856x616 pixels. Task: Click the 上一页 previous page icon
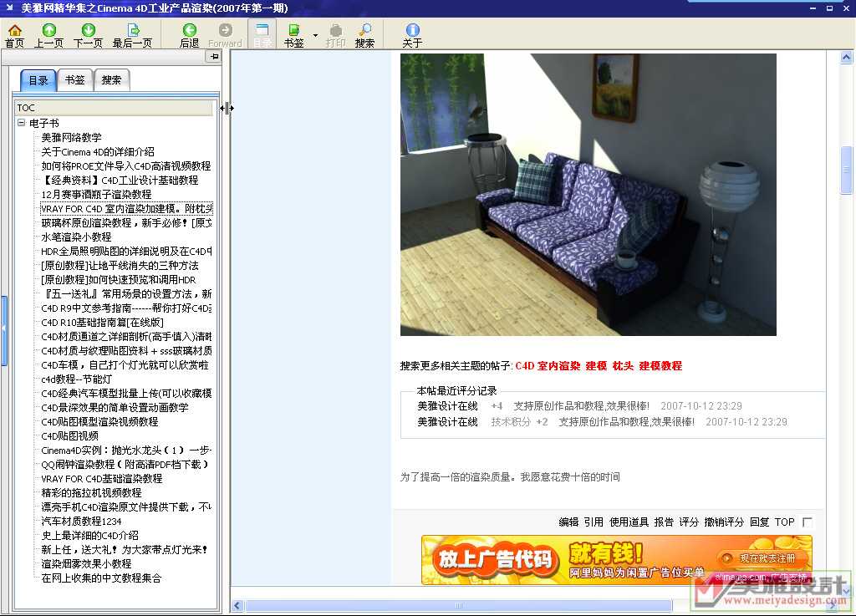point(49,30)
